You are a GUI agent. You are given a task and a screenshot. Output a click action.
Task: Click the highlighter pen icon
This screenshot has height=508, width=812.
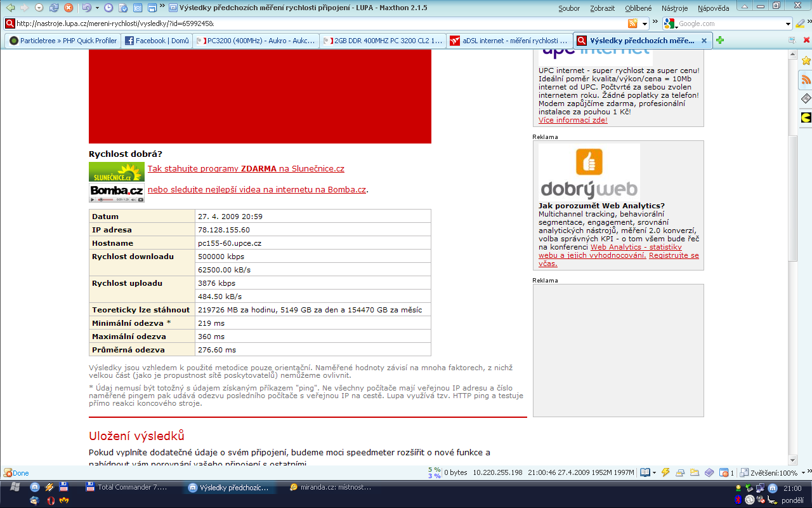pyautogui.click(x=801, y=23)
